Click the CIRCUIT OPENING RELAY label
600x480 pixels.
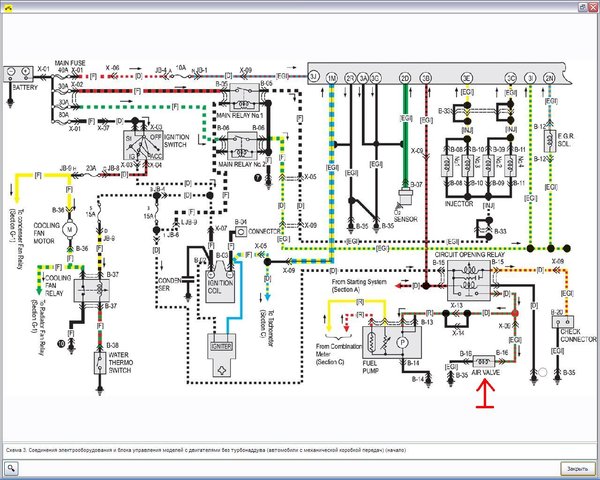click(x=470, y=255)
